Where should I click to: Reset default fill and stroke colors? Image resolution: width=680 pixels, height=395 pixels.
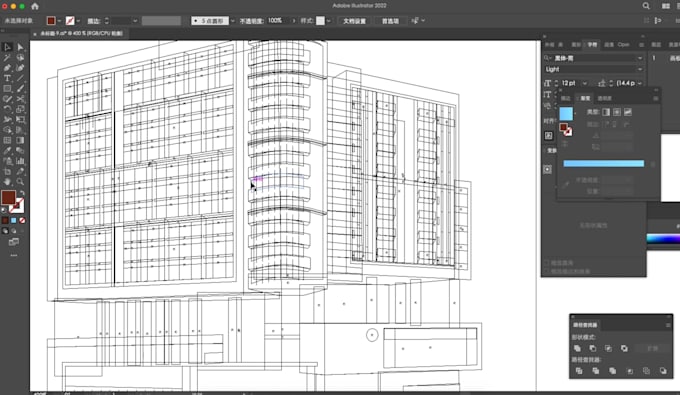click(x=4, y=210)
